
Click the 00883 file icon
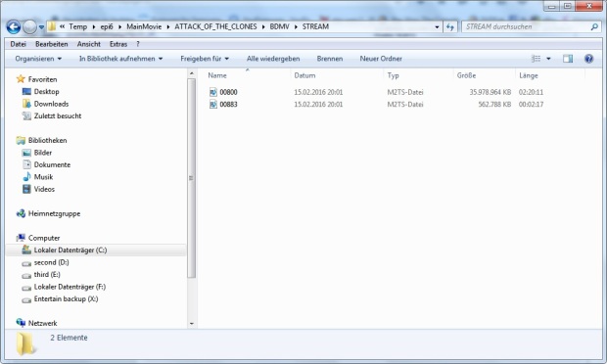(212, 105)
